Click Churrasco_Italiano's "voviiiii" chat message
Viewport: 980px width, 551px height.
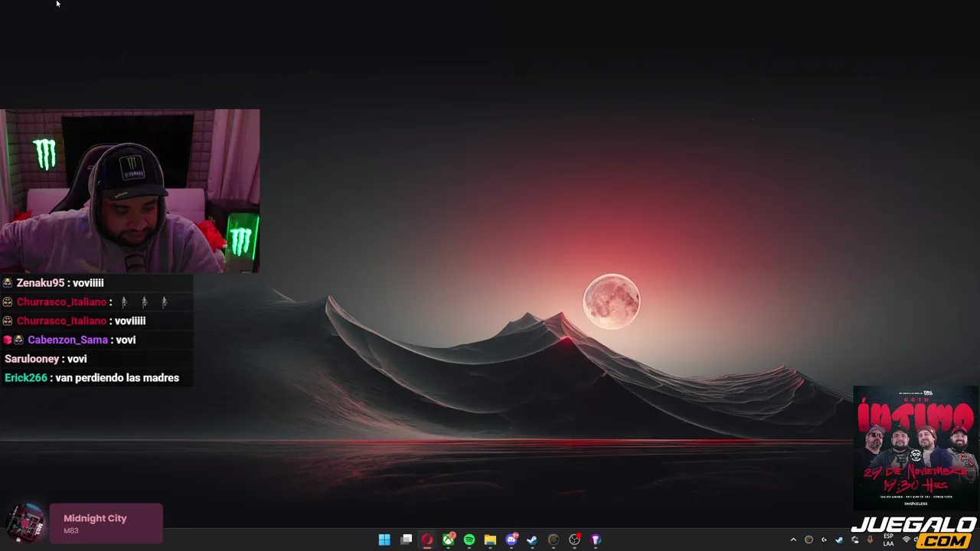click(130, 321)
